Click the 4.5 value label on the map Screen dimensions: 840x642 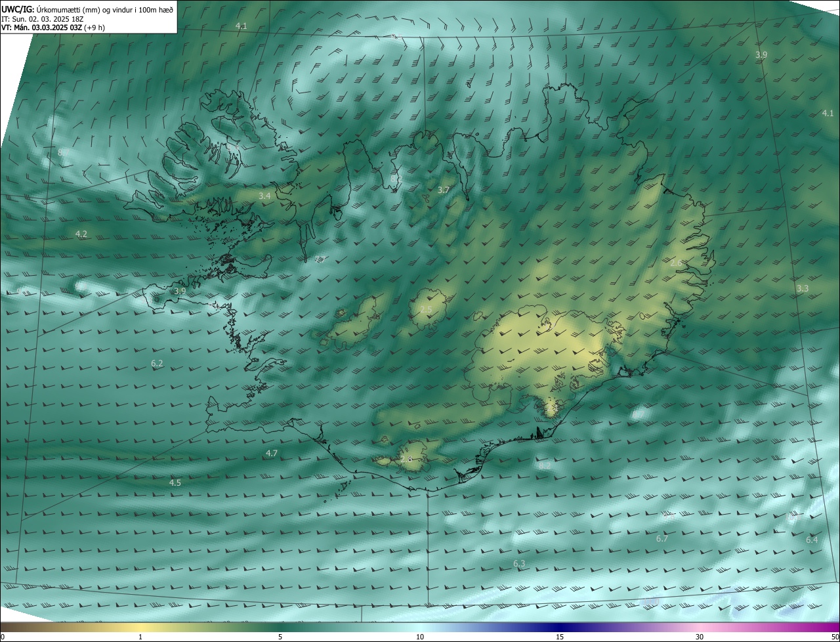175,482
